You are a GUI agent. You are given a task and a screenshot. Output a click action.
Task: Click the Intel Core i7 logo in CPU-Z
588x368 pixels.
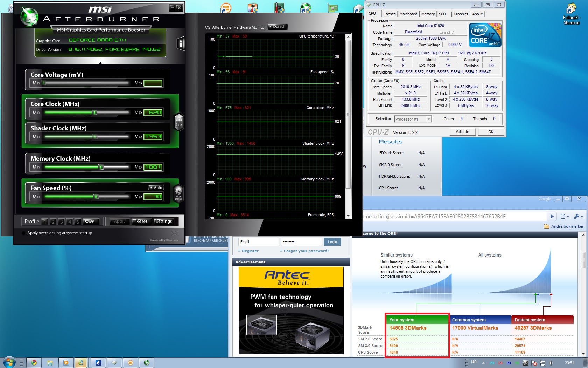tap(485, 35)
